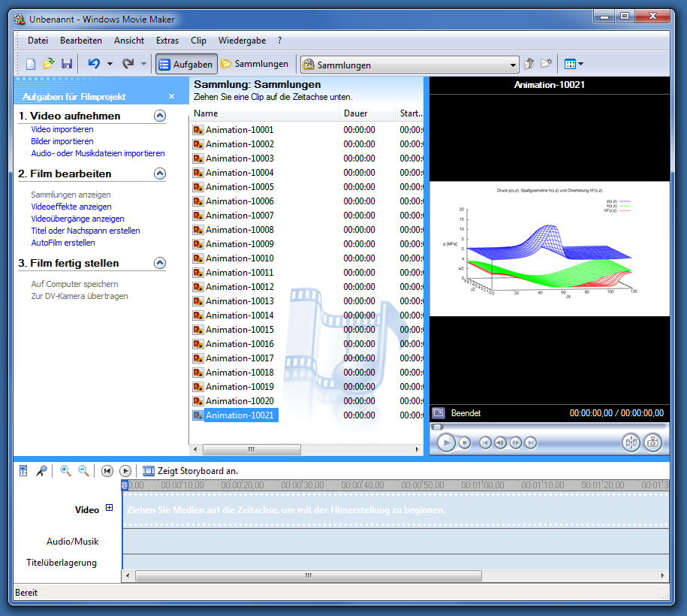Zoom in on the timeline
The width and height of the screenshot is (687, 616).
pos(66,471)
